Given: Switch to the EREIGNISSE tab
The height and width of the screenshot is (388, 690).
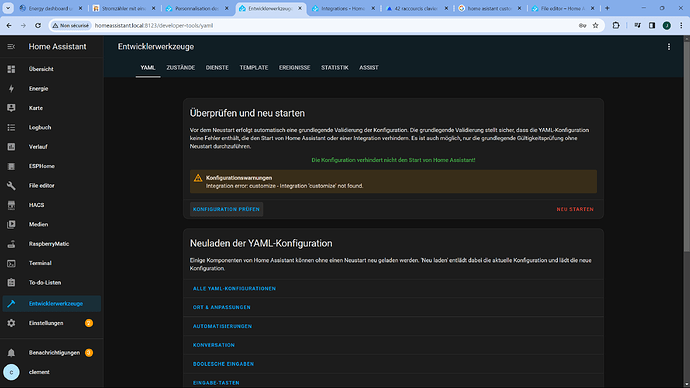Looking at the screenshot, I should click(294, 68).
